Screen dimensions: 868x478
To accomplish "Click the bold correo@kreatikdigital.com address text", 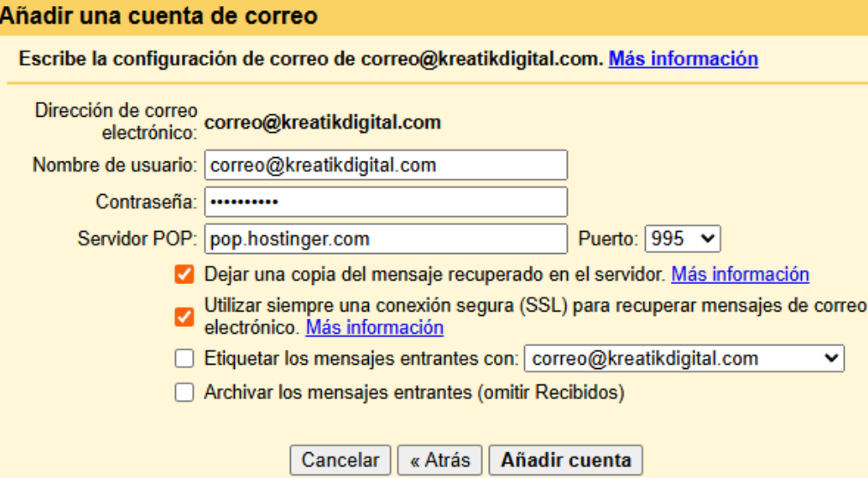I will coord(322,123).
